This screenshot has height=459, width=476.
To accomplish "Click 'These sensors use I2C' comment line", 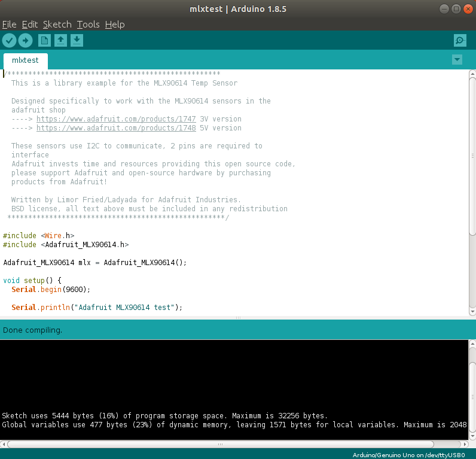I will pyautogui.click(x=137, y=146).
